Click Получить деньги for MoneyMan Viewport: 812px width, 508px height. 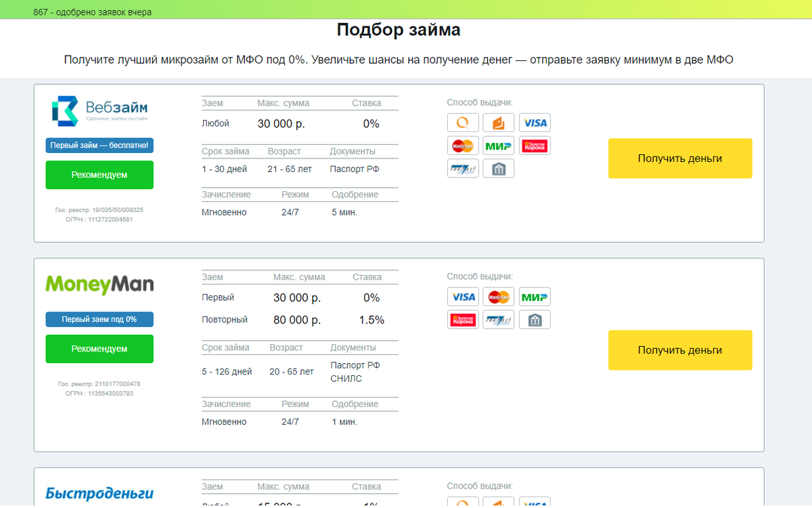[680, 350]
